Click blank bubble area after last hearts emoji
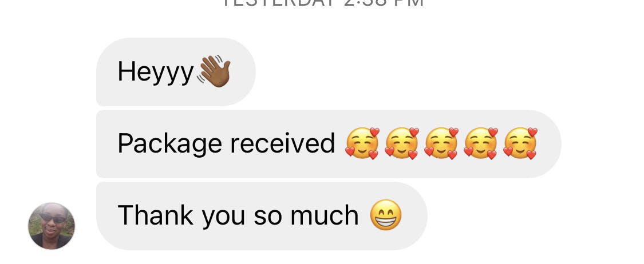The height and width of the screenshot is (264, 644). (x=548, y=144)
